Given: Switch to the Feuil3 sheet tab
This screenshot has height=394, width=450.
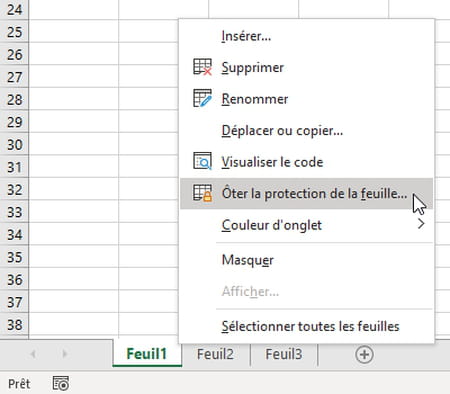Looking at the screenshot, I should click(x=284, y=354).
